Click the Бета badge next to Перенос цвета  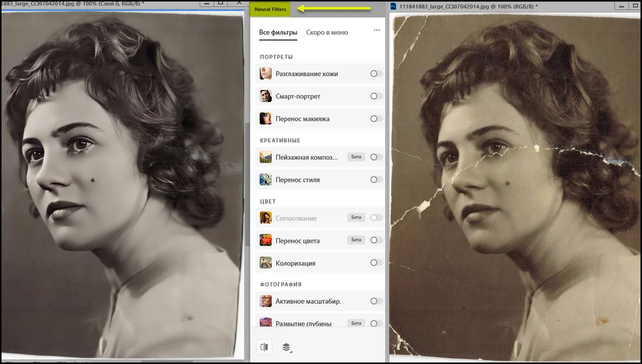356,240
